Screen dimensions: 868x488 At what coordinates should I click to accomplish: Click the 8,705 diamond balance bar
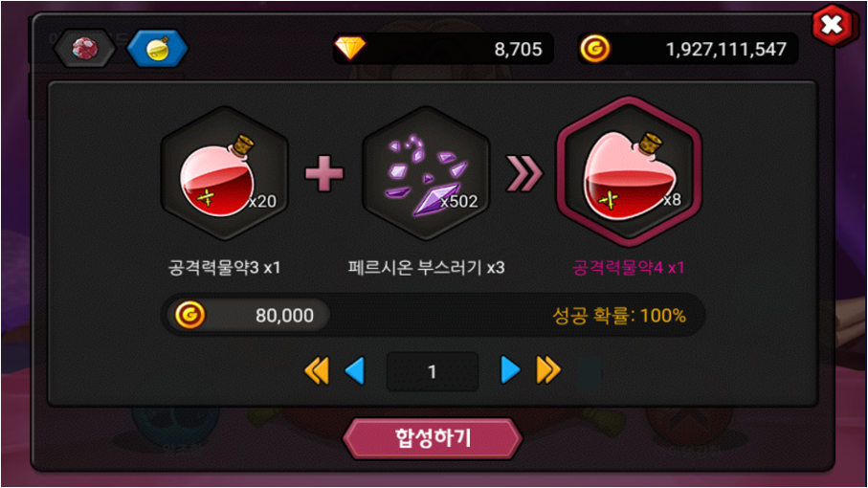click(443, 49)
